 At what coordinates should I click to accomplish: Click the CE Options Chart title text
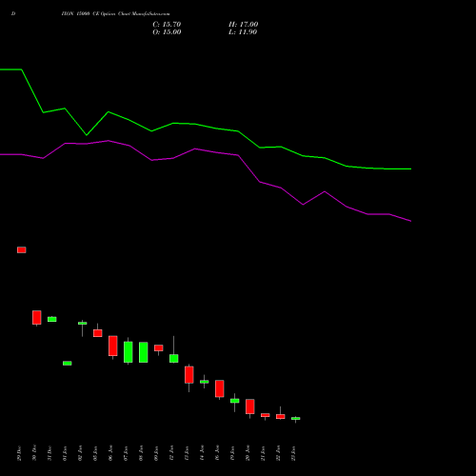(115, 14)
